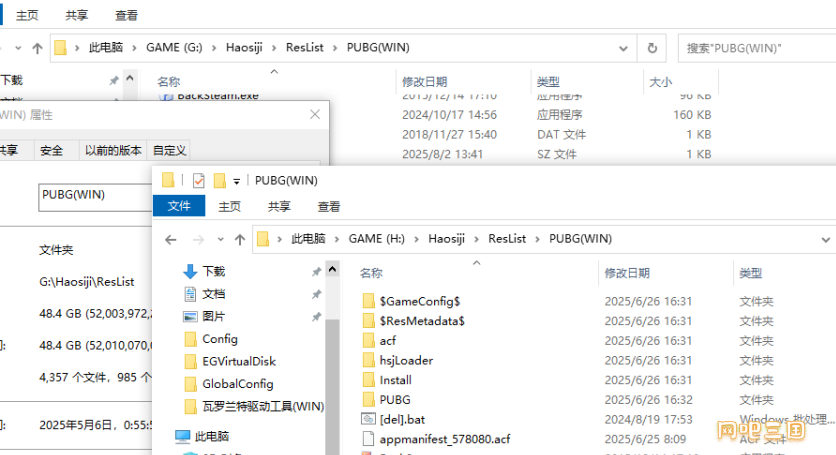The height and width of the screenshot is (455, 836).
Task: Select the $ResMetadata$ folder icon
Action: point(368,321)
